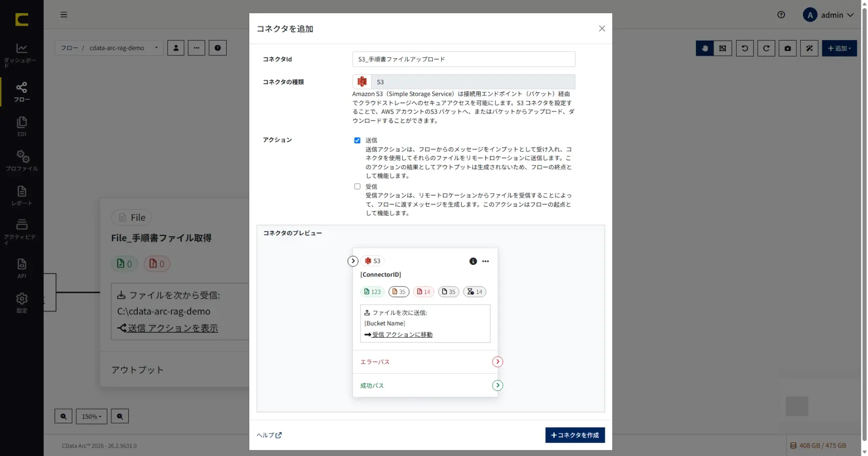The image size is (868, 456).
Task: Click the undo arrow button
Action: pos(745,48)
